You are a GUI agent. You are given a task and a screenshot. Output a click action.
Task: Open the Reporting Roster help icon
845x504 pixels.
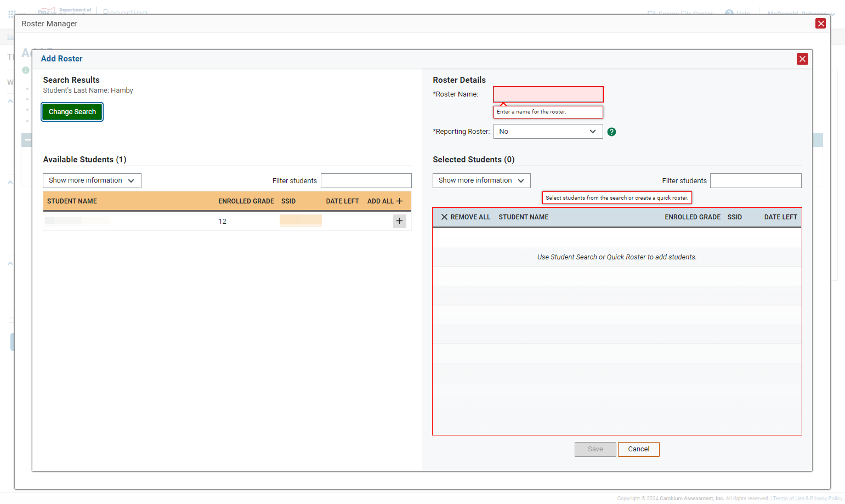pos(611,132)
